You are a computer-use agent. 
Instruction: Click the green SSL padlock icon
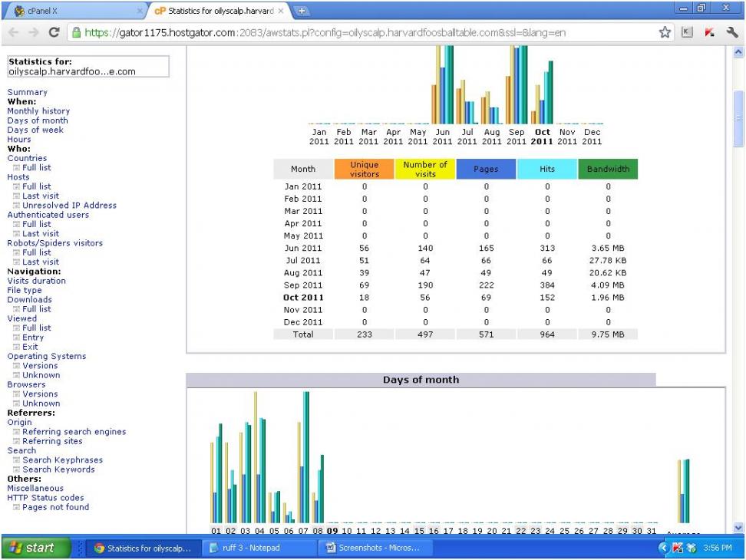click(x=76, y=33)
